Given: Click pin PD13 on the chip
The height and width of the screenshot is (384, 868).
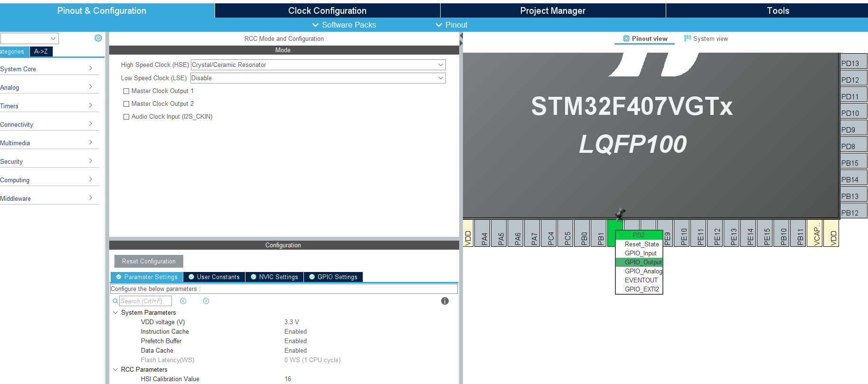Looking at the screenshot, I should [854, 61].
